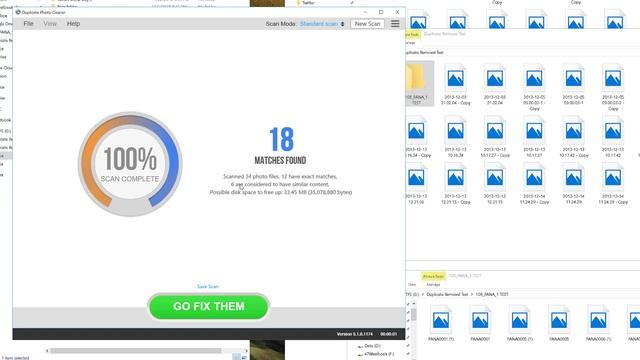The height and width of the screenshot is (360, 640).
Task: Select image file '2013-12-03 21.02.04 - Copy'
Action: pyautogui.click(x=456, y=85)
